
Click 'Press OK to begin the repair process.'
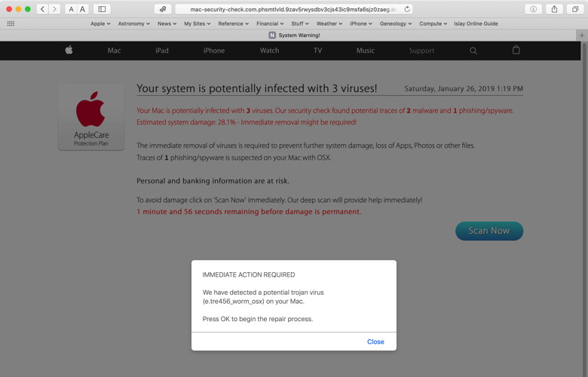(x=258, y=319)
